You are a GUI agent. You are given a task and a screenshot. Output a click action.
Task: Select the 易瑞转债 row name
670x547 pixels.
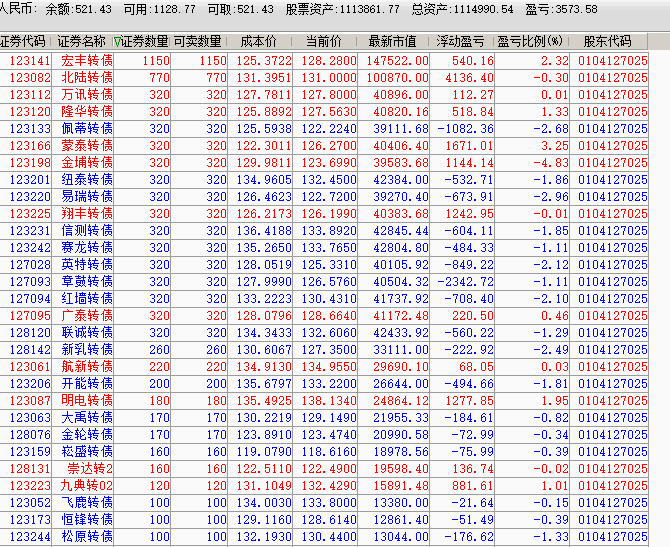point(87,197)
